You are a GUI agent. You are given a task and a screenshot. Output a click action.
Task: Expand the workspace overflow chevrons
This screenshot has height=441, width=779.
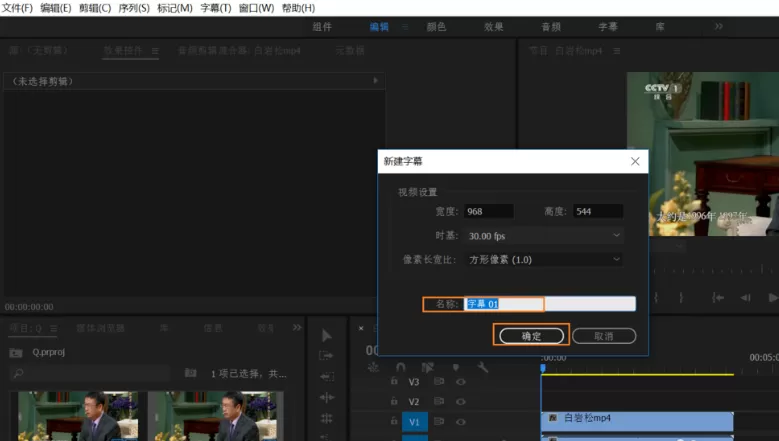[718, 26]
